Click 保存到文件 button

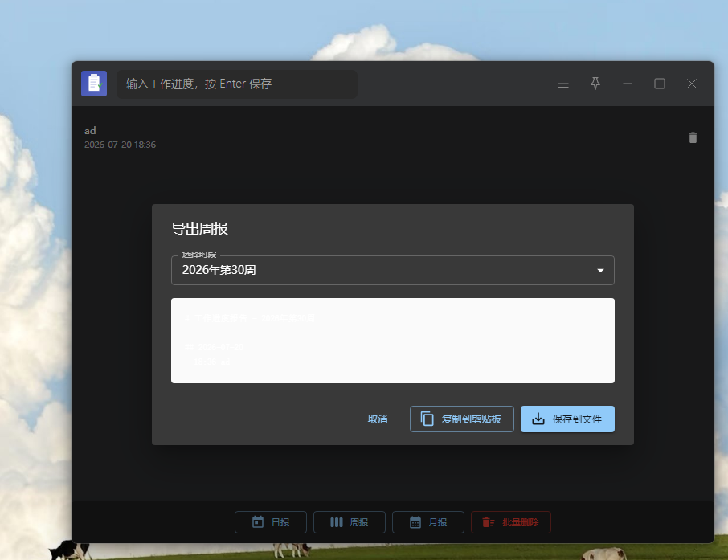(x=567, y=419)
